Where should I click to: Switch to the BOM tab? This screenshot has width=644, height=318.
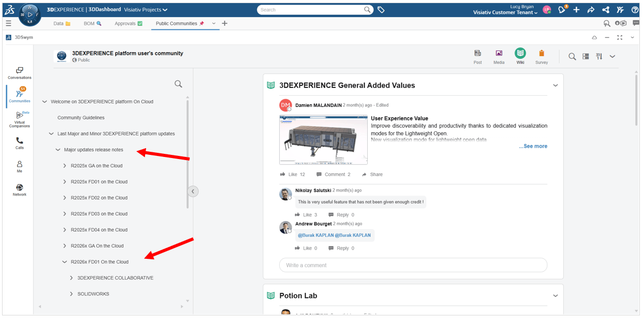click(x=92, y=24)
